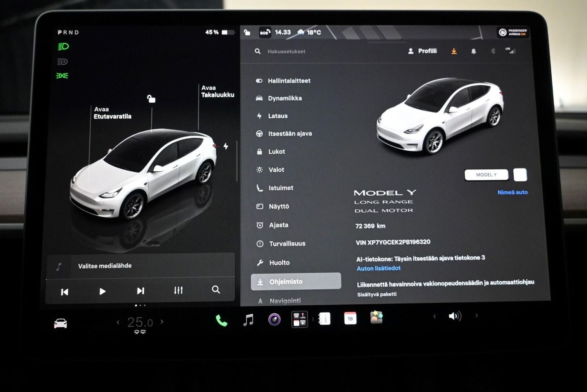Open the Näyttö display menu
This screenshot has height=392, width=587.
tap(273, 207)
